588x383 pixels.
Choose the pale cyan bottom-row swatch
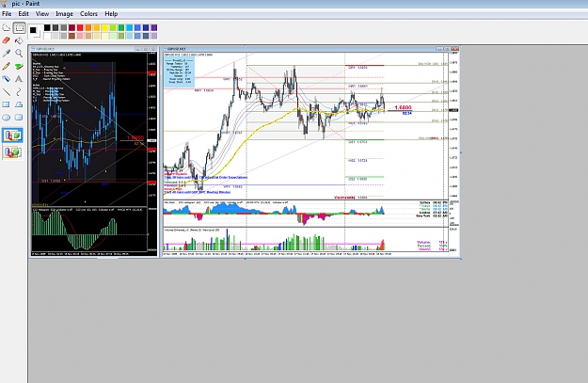[x=129, y=36]
